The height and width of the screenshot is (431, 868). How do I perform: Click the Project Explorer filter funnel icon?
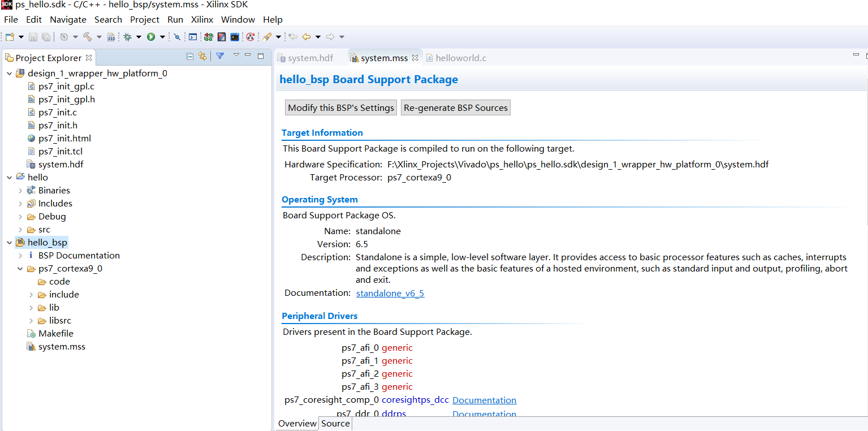point(220,55)
